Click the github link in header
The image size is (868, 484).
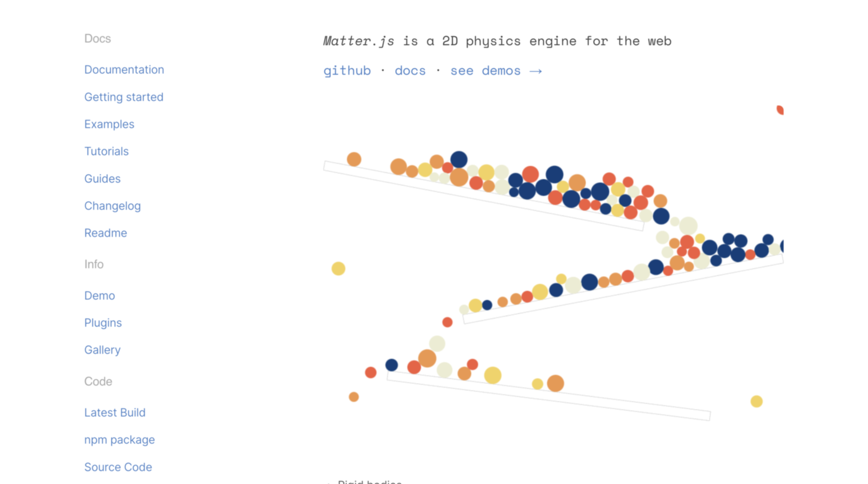pyautogui.click(x=347, y=71)
